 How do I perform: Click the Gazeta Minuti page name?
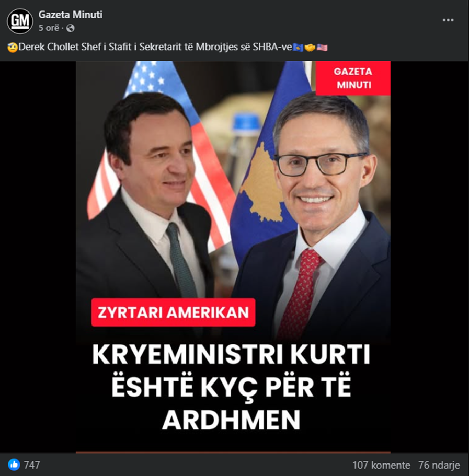tap(70, 14)
